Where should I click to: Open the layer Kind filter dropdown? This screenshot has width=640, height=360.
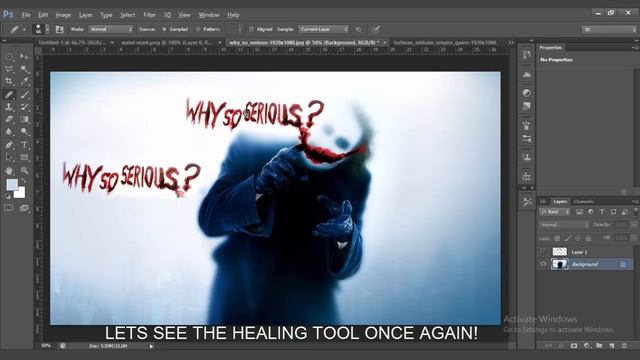coord(554,212)
